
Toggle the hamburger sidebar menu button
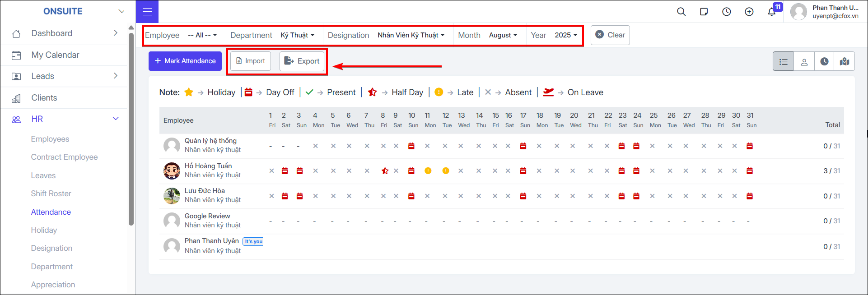pyautogui.click(x=147, y=12)
